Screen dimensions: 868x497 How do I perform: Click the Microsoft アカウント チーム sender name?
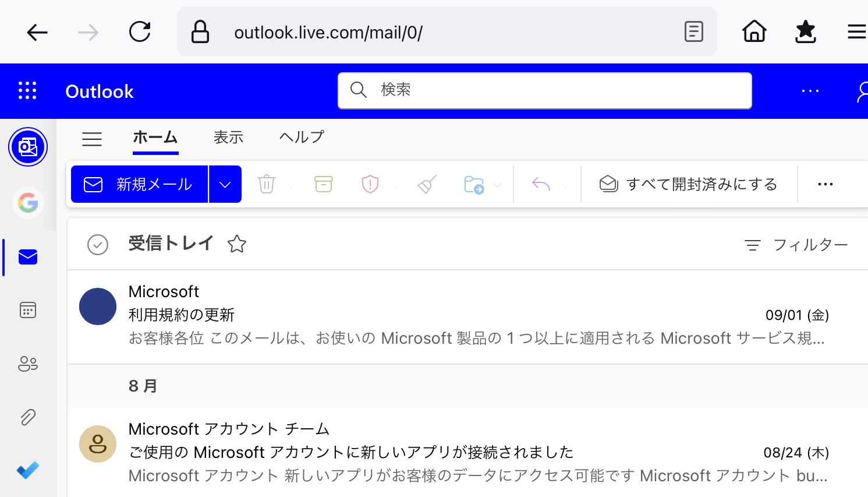pyautogui.click(x=229, y=429)
